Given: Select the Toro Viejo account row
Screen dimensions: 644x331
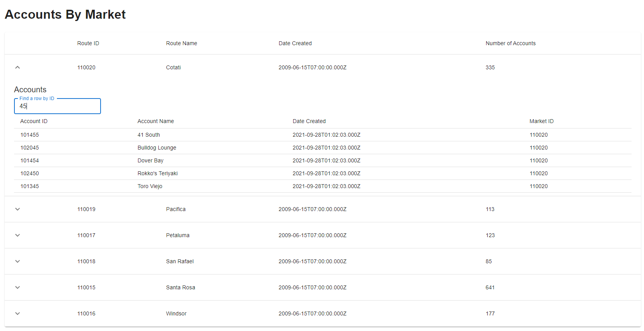Looking at the screenshot, I should [x=150, y=186].
